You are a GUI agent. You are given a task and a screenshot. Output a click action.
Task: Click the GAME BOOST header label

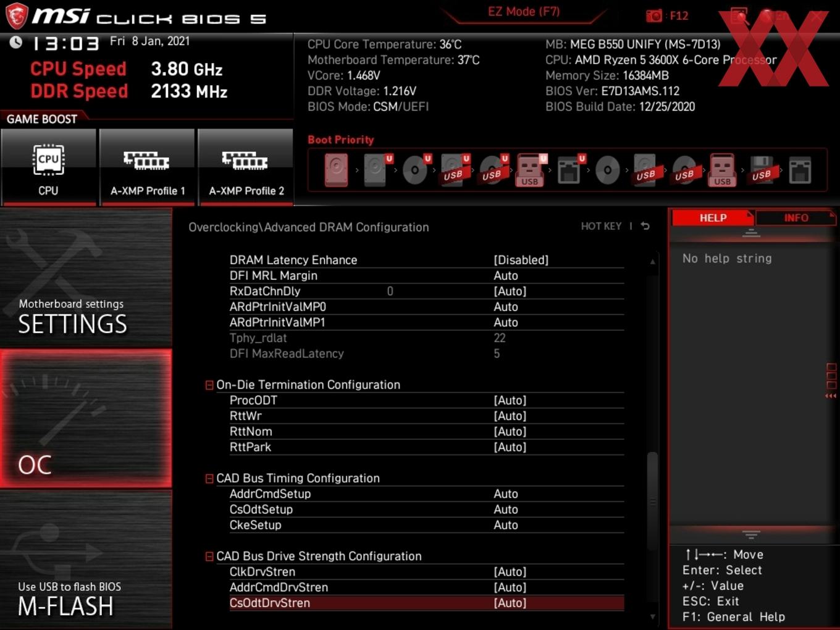tap(42, 119)
